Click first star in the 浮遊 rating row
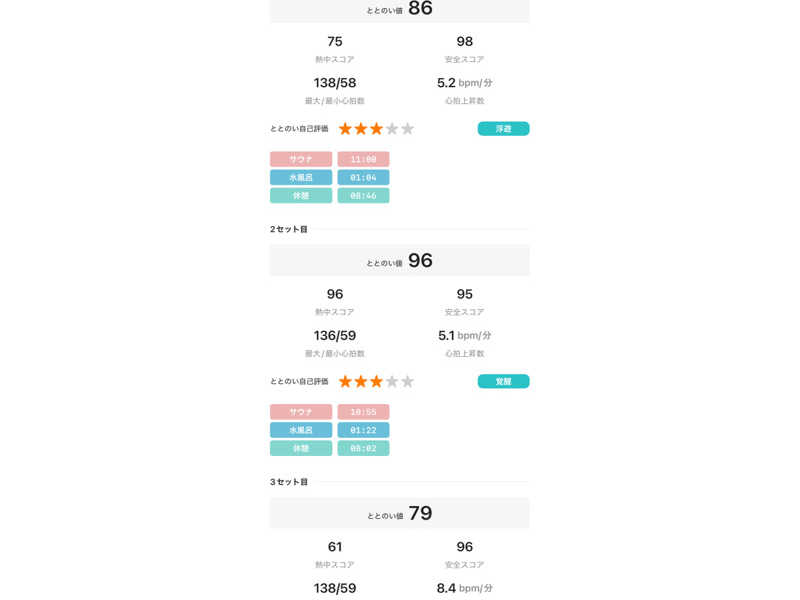Viewport: 800px width, 600px height. 345,129
